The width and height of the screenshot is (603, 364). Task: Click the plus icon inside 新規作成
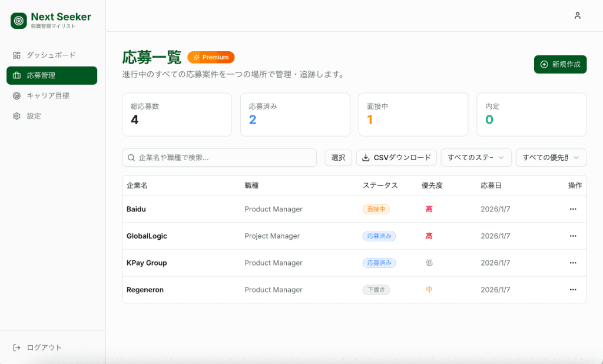tap(543, 64)
